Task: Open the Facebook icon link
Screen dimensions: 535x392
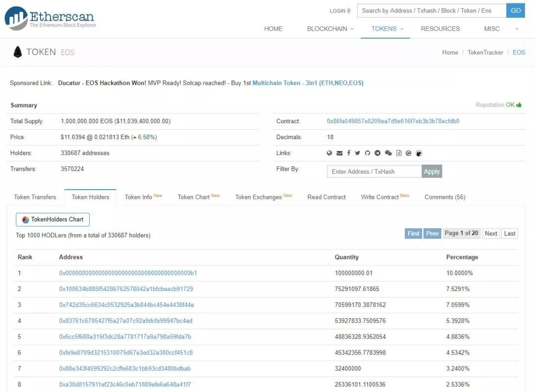Action: pyautogui.click(x=349, y=153)
